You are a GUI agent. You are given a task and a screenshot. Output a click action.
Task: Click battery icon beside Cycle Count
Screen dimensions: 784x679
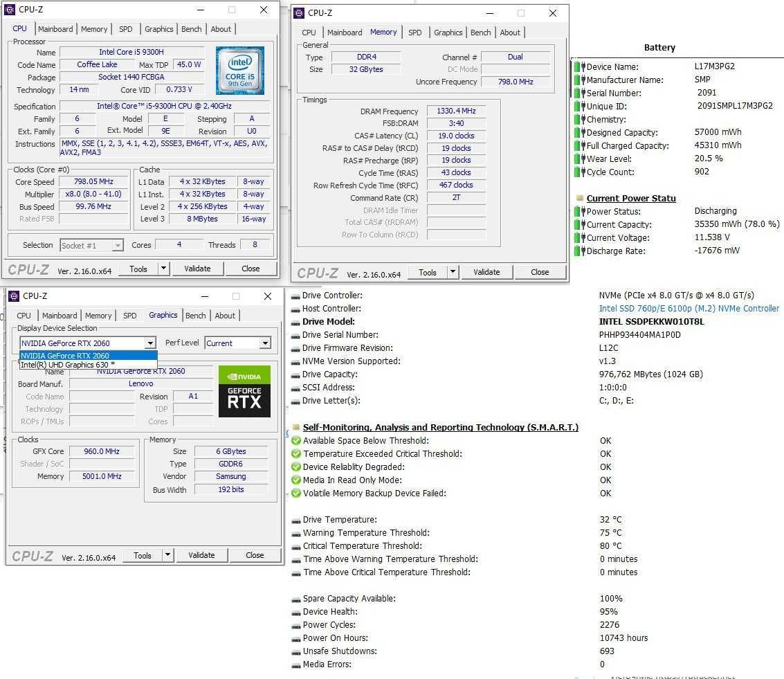pyautogui.click(x=579, y=172)
